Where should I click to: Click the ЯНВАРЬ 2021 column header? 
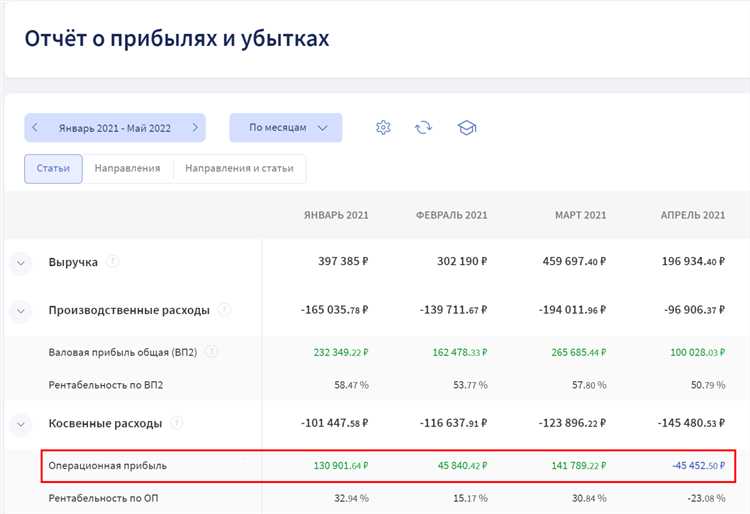point(336,215)
